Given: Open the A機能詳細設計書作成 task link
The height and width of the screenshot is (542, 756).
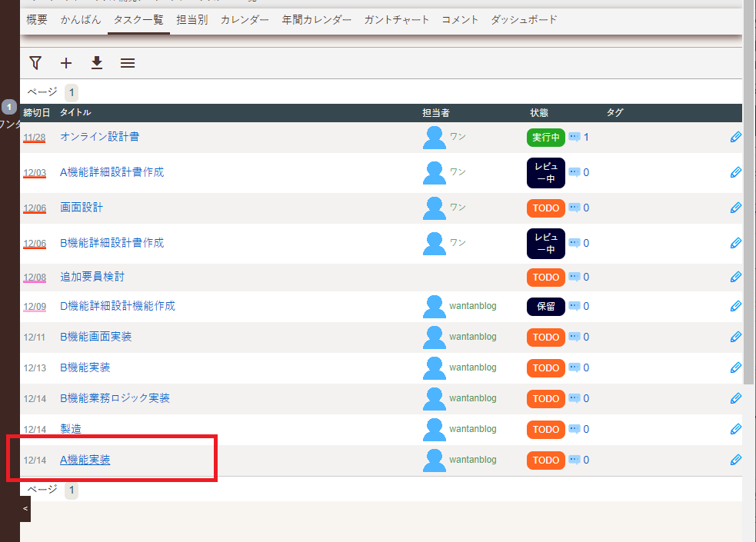Looking at the screenshot, I should 112,172.
